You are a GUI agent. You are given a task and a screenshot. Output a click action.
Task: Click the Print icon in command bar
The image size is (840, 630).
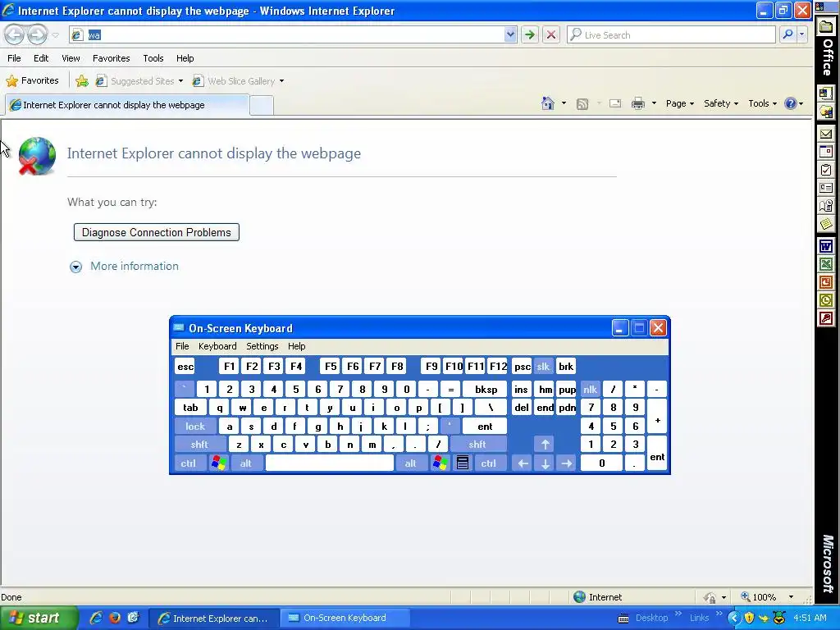(x=638, y=103)
